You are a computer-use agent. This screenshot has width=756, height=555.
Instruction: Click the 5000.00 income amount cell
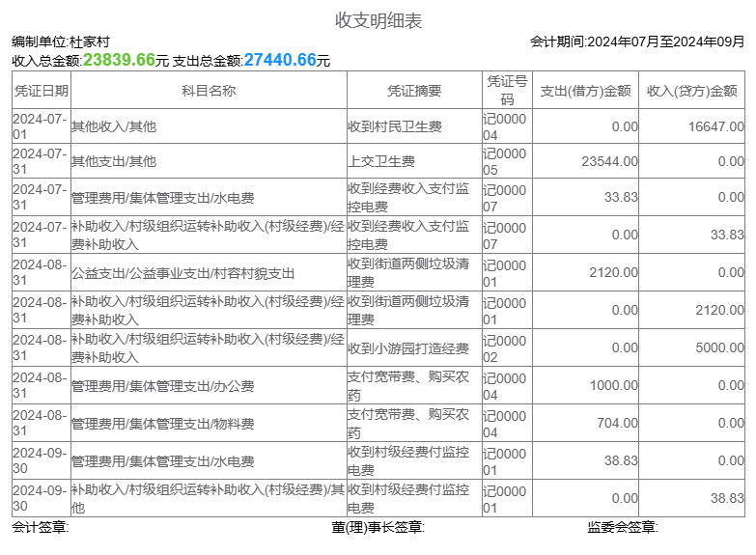[x=719, y=347]
